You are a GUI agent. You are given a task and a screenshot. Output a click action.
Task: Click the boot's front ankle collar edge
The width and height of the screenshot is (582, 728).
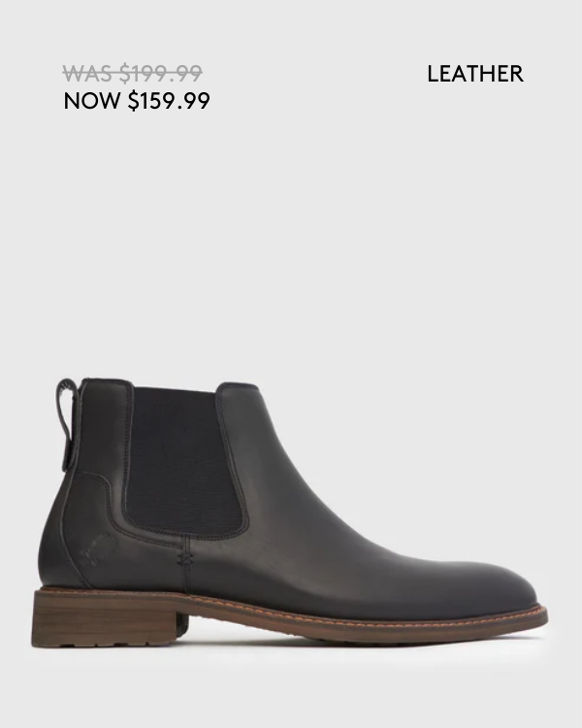coord(237,386)
